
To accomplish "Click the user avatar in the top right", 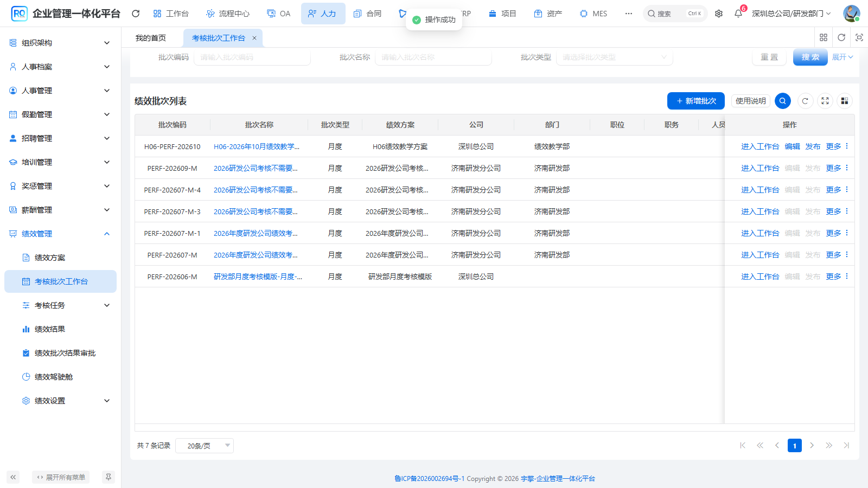I will tap(851, 14).
